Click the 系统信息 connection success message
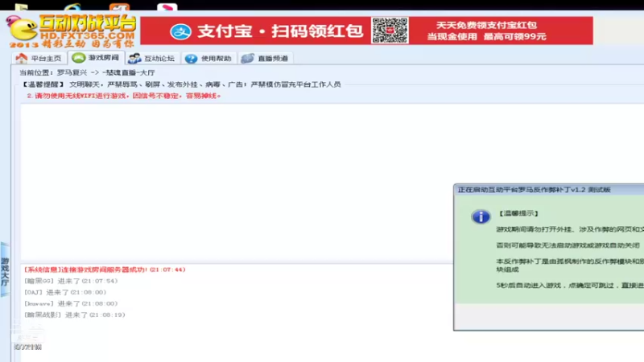This screenshot has height=362, width=644. (x=105, y=269)
